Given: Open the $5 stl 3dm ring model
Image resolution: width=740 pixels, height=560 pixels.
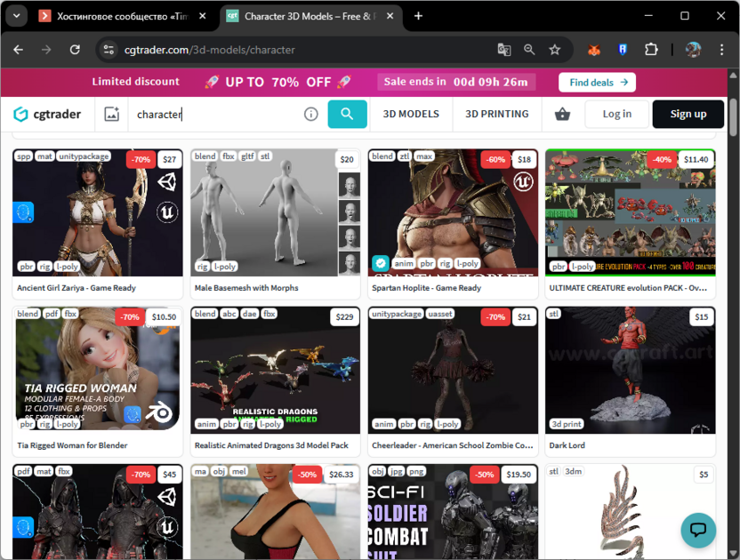Looking at the screenshot, I should coord(631,512).
